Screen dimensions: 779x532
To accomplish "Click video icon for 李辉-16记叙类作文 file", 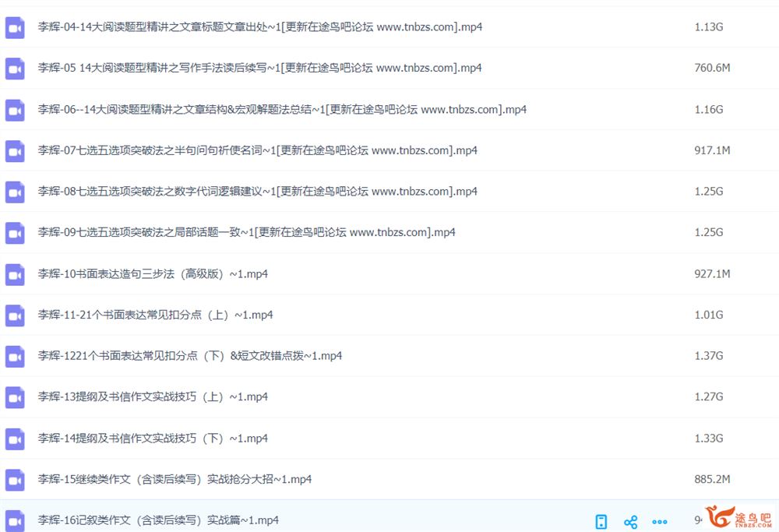I will pyautogui.click(x=15, y=520).
